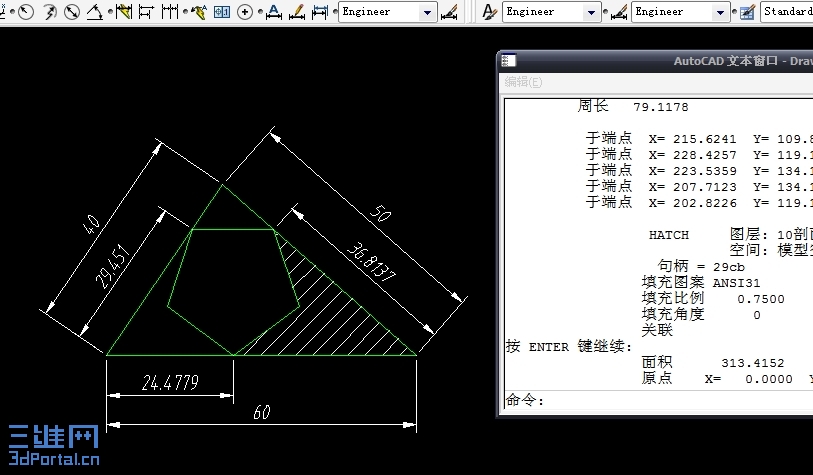The image size is (813, 475).
Task: Open the Table Style manager icon
Action: pos(747,11)
